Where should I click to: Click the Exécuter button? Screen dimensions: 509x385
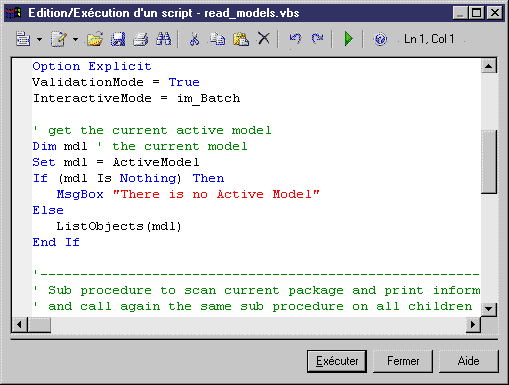(337, 361)
